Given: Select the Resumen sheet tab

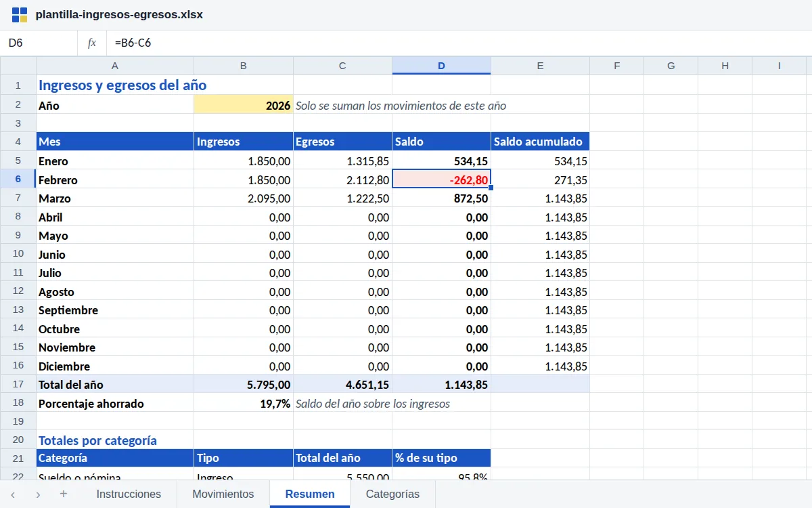Looking at the screenshot, I should point(310,494).
